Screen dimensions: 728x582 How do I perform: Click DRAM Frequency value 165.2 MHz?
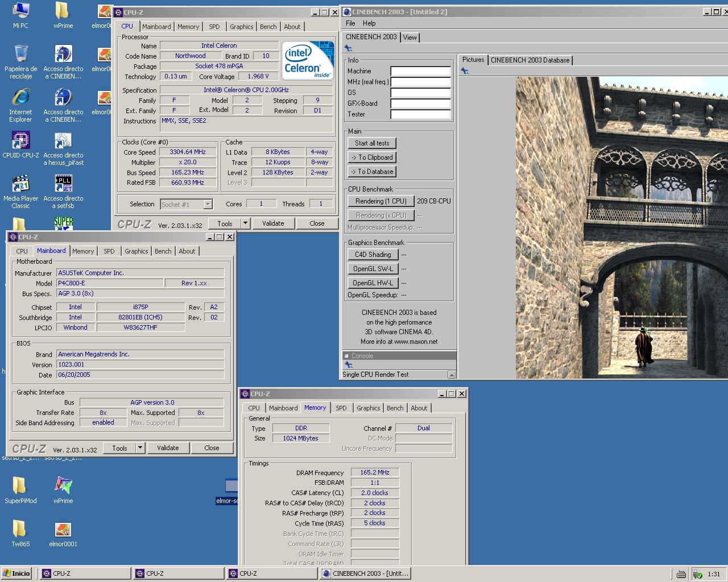coord(375,472)
